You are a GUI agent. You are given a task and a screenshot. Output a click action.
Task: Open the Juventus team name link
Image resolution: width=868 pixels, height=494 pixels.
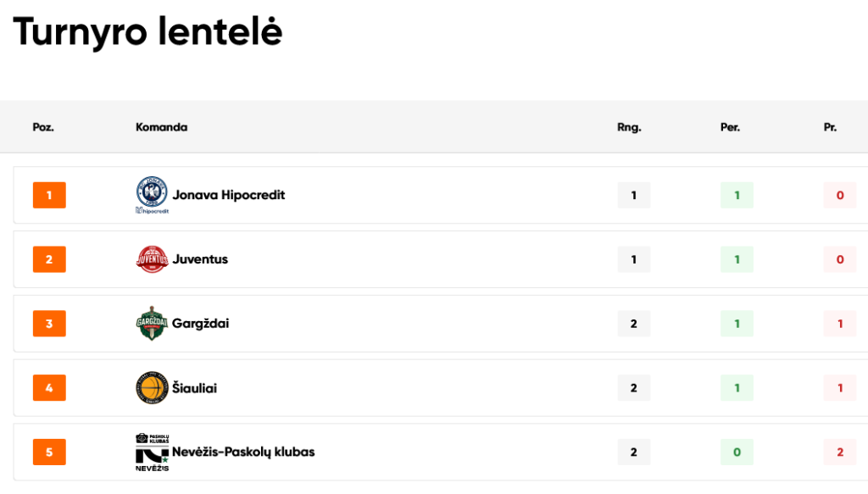click(200, 259)
